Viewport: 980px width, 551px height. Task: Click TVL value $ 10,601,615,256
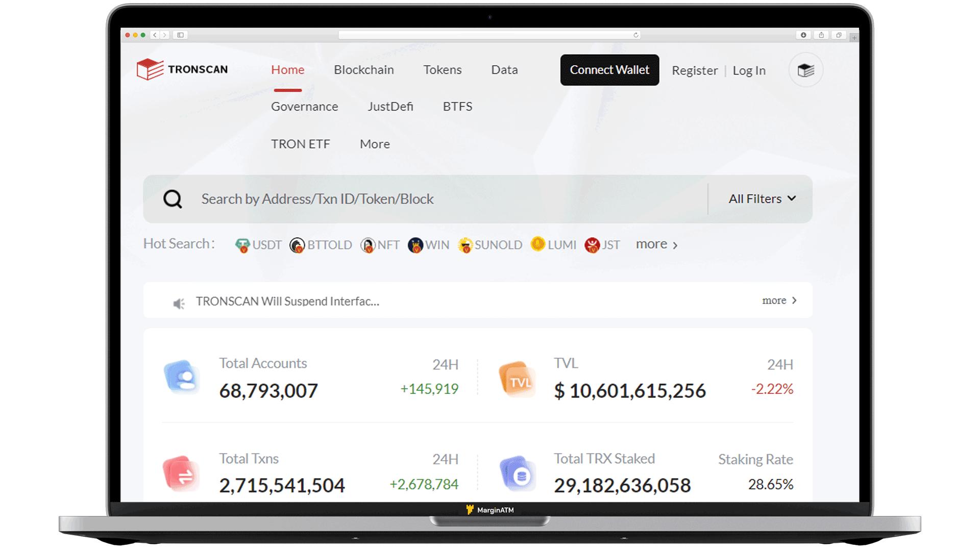tap(630, 391)
